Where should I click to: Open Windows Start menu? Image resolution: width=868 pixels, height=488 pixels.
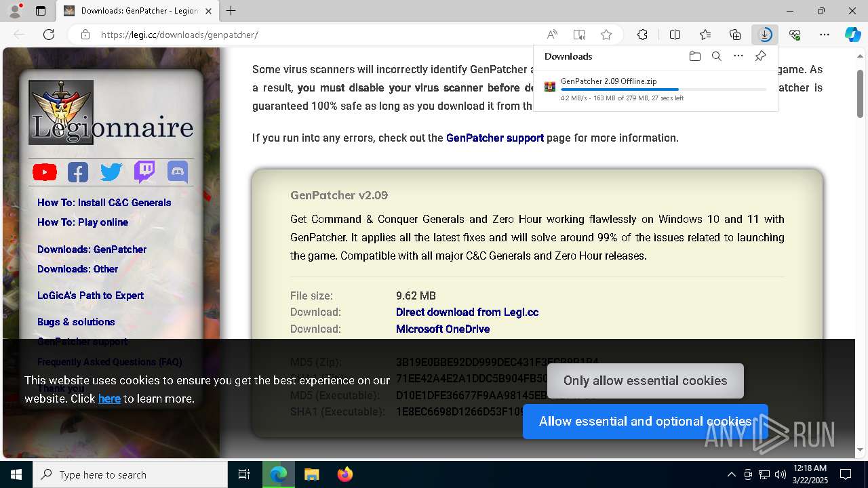click(16, 474)
